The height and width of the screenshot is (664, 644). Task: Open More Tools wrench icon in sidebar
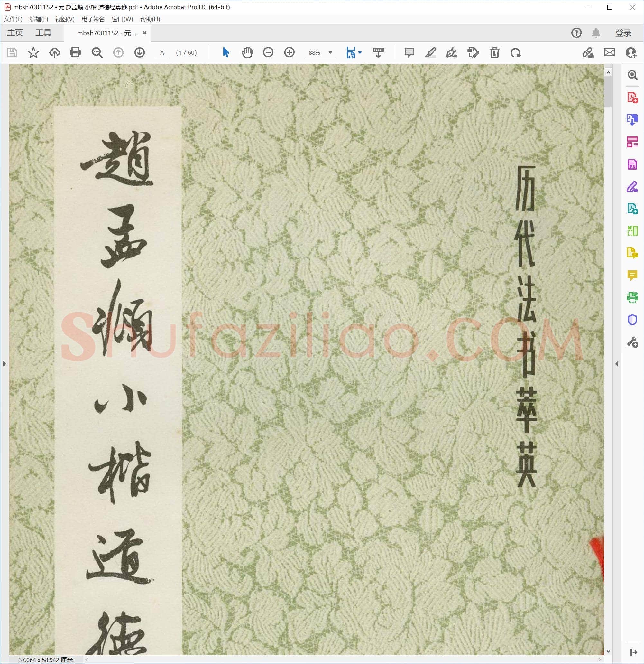[632, 342]
